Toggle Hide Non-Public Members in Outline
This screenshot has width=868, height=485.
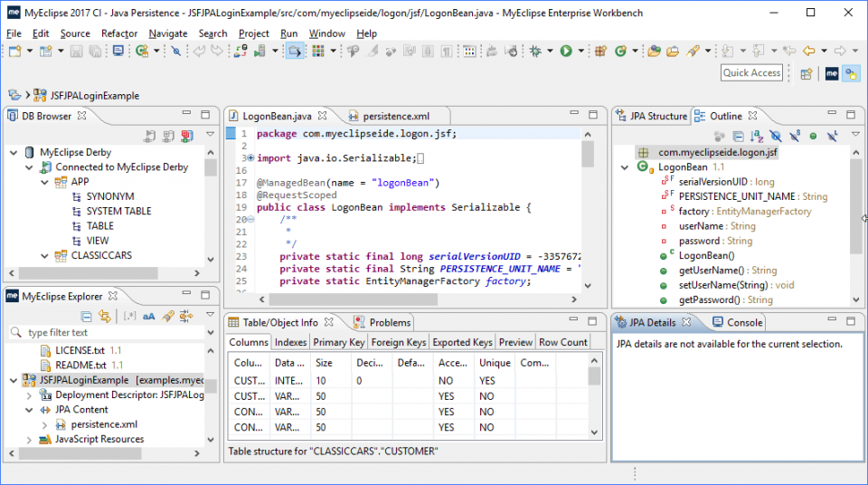[813, 136]
